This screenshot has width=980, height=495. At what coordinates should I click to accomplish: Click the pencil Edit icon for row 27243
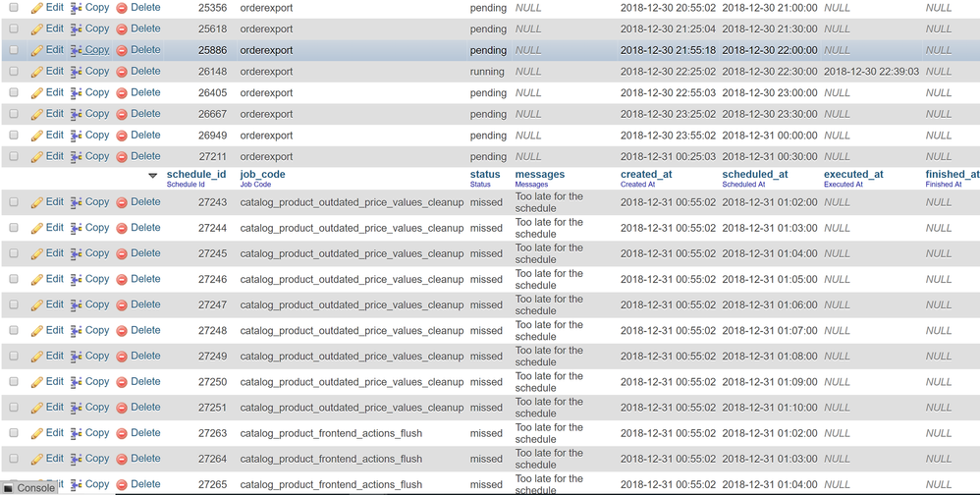point(36,202)
